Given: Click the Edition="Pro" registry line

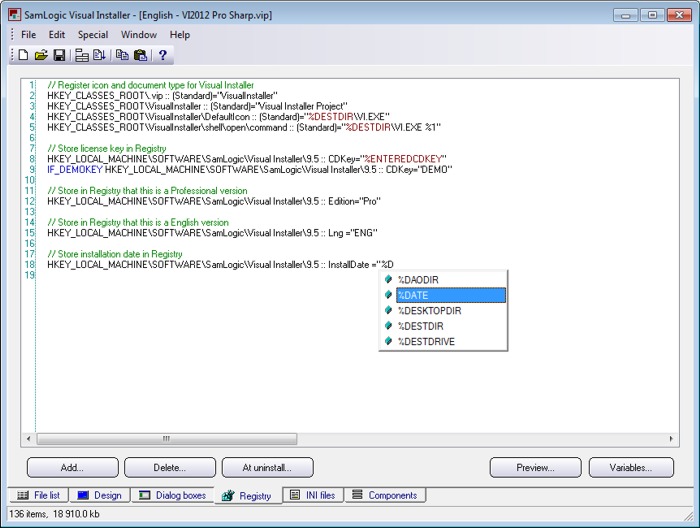Looking at the screenshot, I should click(x=214, y=201).
